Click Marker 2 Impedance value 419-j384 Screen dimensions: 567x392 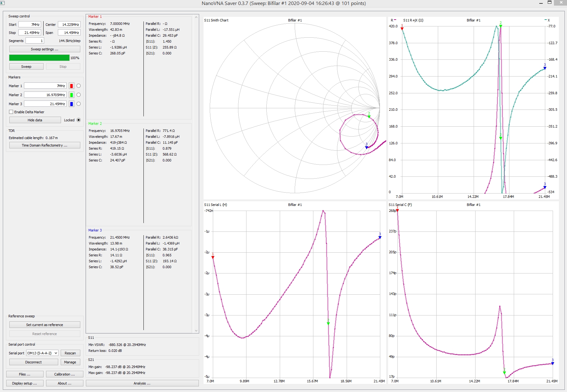119,142
